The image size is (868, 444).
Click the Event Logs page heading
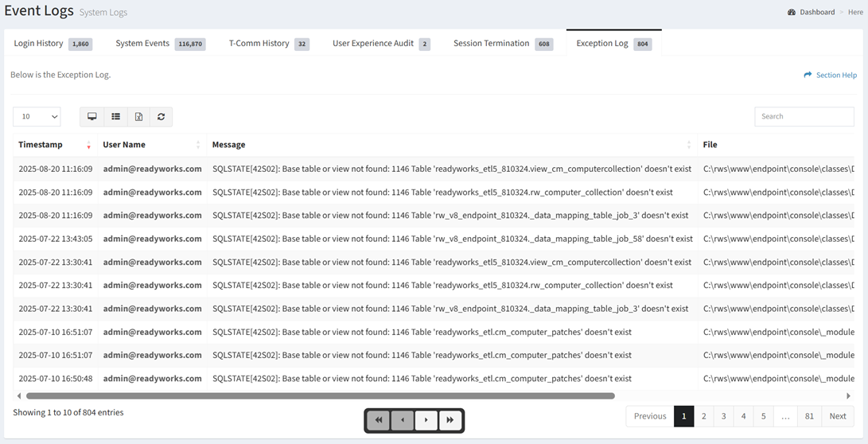point(39,10)
